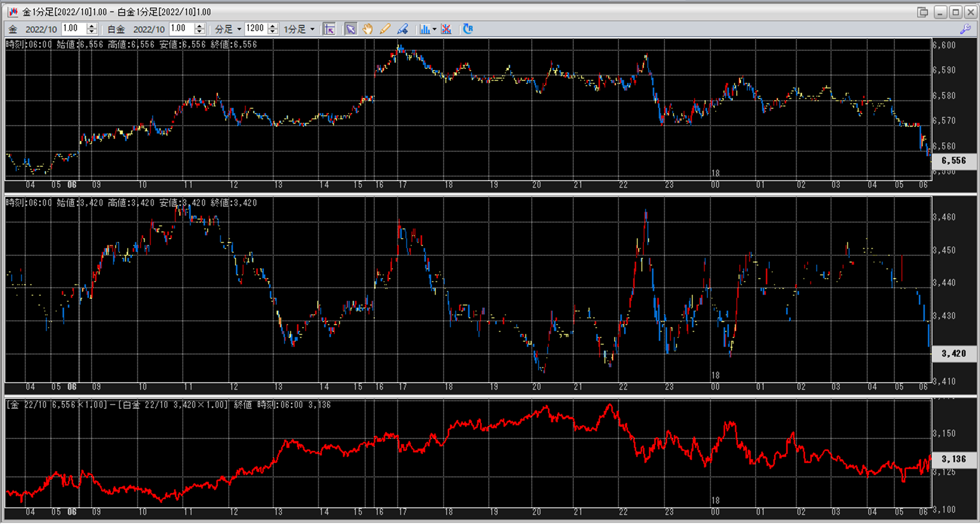980x524 pixels.
Task: Click the edit drawing objects icon
Action: pos(402,29)
